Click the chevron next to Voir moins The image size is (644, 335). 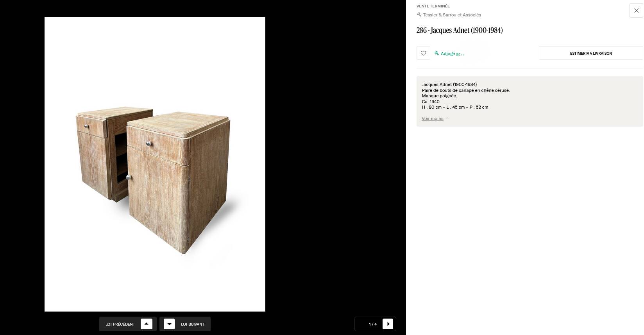[x=447, y=118]
